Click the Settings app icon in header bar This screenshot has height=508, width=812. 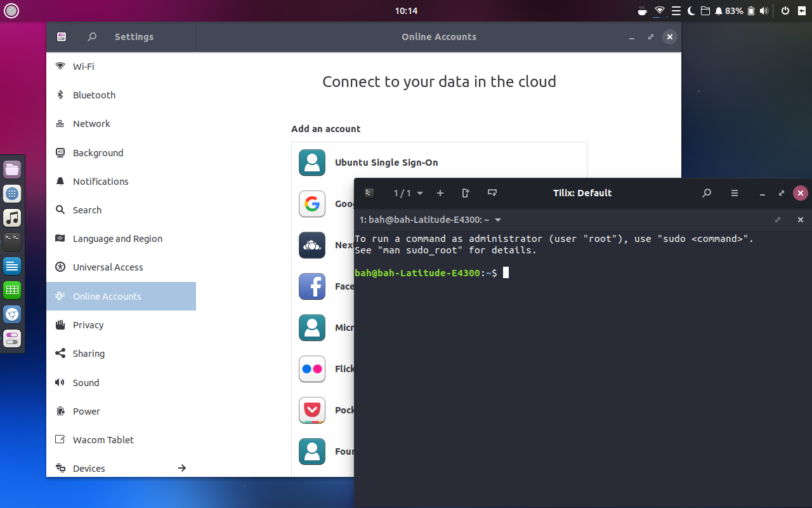tap(62, 37)
